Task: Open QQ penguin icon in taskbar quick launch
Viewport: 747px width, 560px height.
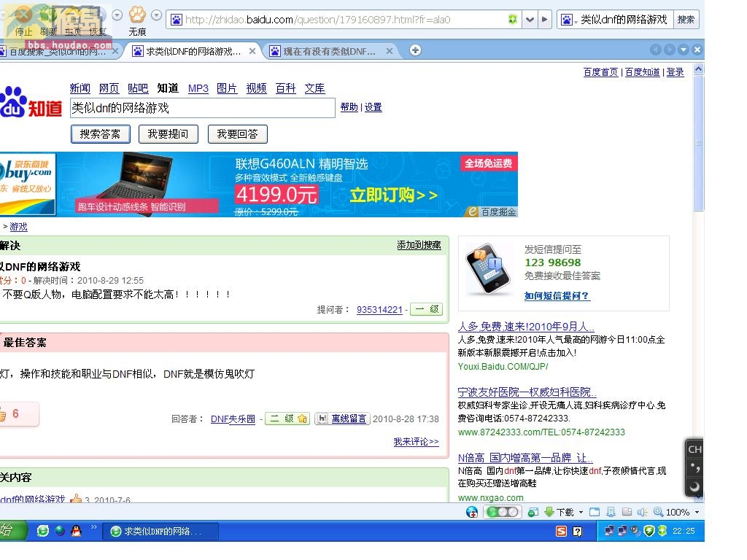Action: click(76, 531)
